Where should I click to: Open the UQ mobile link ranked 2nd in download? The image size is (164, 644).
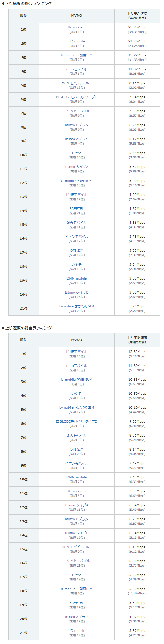click(x=77, y=41)
